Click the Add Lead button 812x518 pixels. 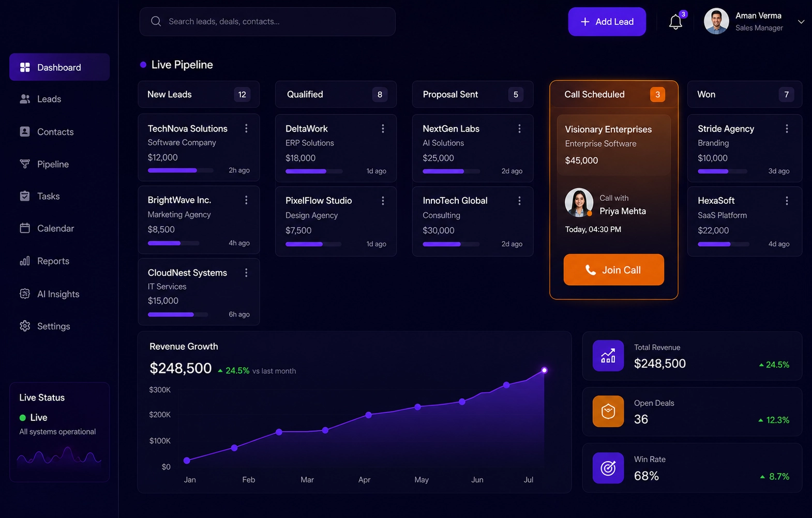pos(607,22)
